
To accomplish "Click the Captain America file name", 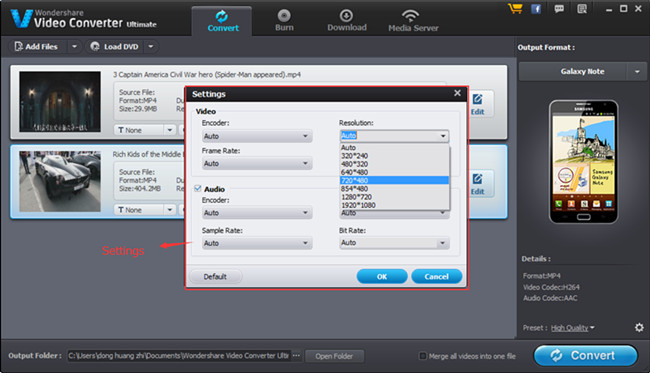I will (207, 75).
